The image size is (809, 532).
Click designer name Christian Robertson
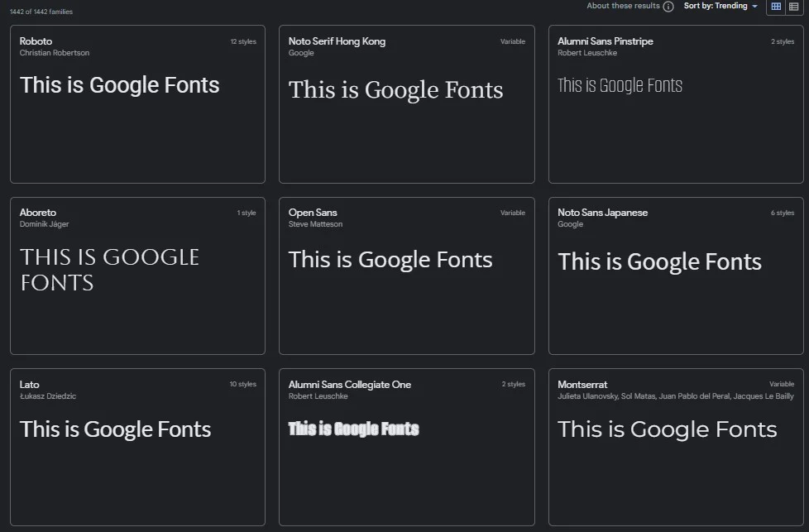(x=55, y=53)
